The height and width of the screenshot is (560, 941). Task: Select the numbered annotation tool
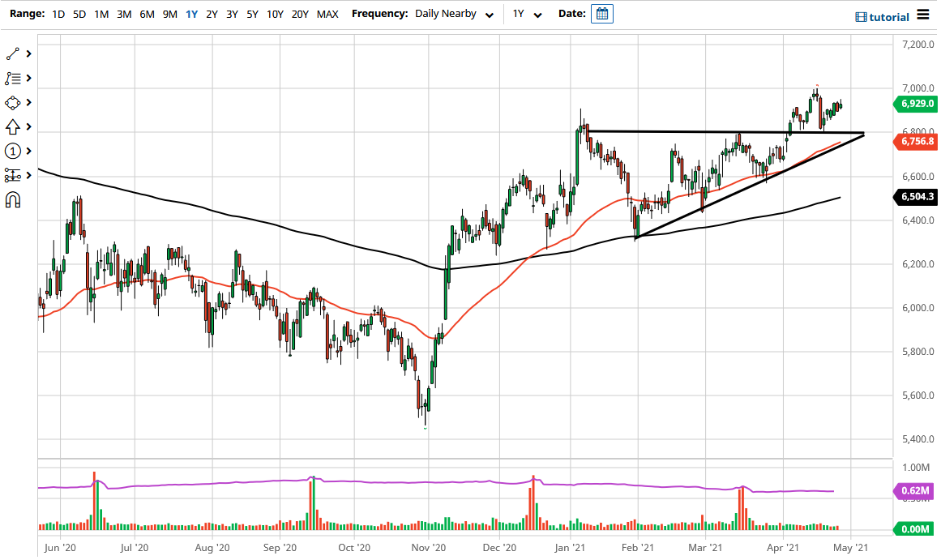pyautogui.click(x=13, y=151)
